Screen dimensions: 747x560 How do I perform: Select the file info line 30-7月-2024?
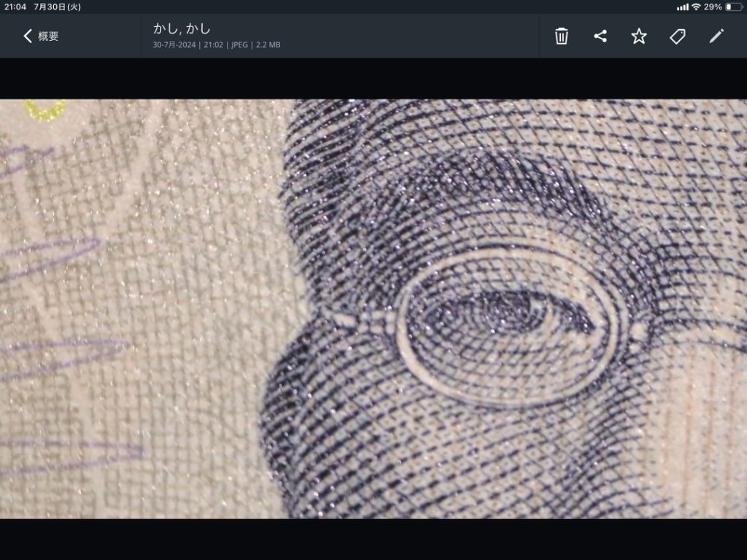(216, 44)
